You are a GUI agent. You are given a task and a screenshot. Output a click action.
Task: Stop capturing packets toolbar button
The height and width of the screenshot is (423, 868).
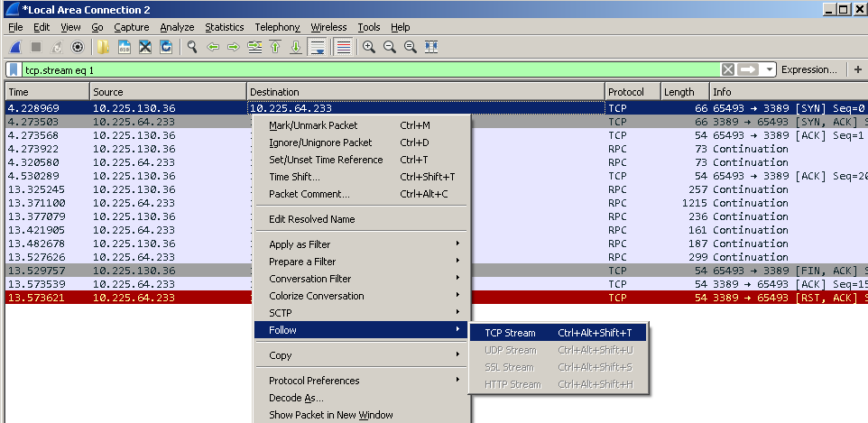pyautogui.click(x=36, y=47)
